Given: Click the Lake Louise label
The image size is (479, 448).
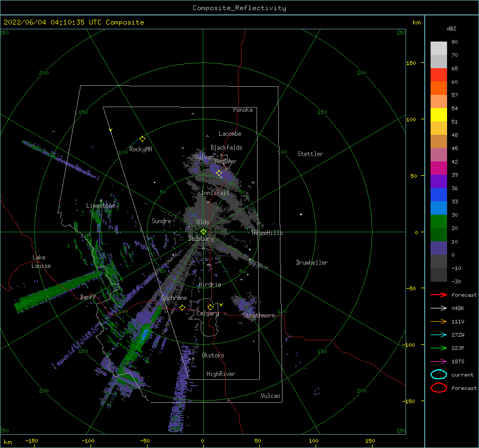Looking at the screenshot, I should click(41, 262).
